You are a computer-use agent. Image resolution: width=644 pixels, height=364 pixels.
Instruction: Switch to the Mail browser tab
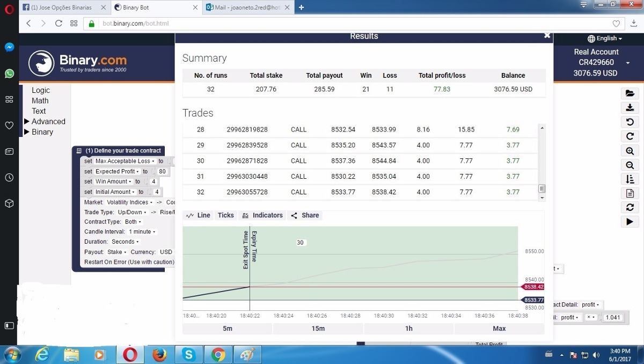tap(248, 8)
